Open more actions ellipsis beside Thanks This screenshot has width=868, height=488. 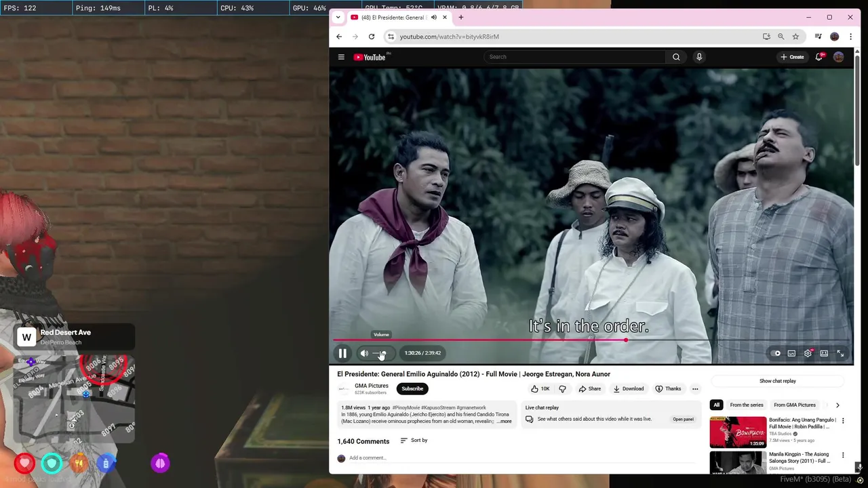[695, 389]
